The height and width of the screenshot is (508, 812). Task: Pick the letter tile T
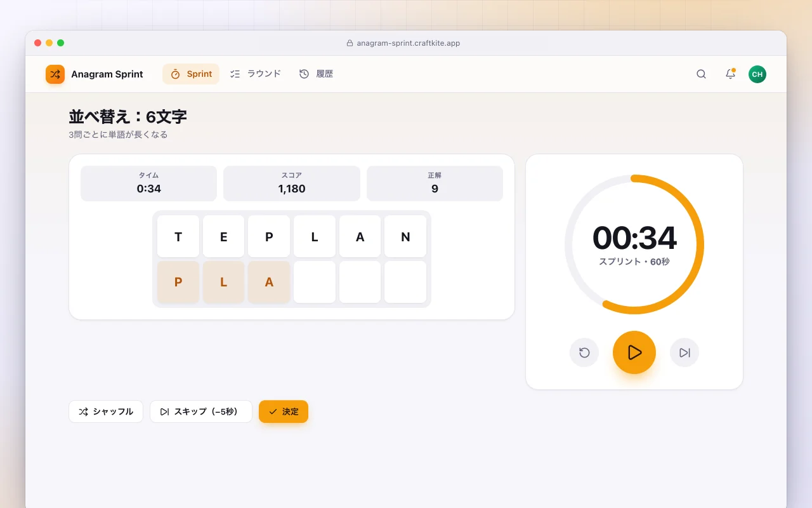pyautogui.click(x=178, y=236)
